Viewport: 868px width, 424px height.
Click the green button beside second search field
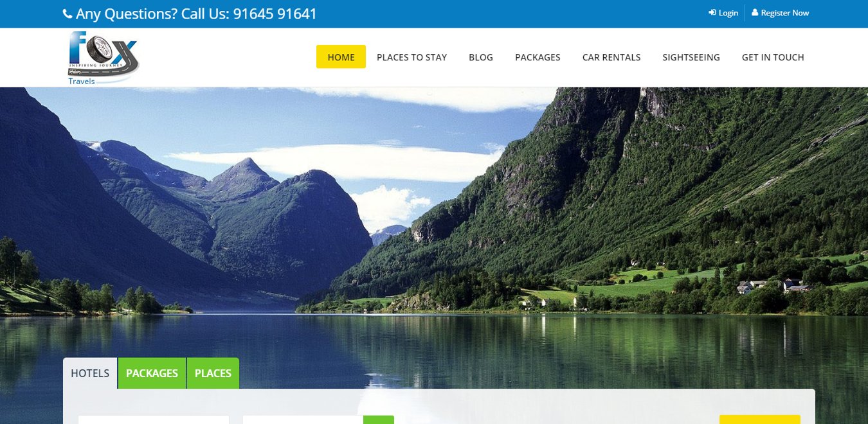tap(379, 420)
